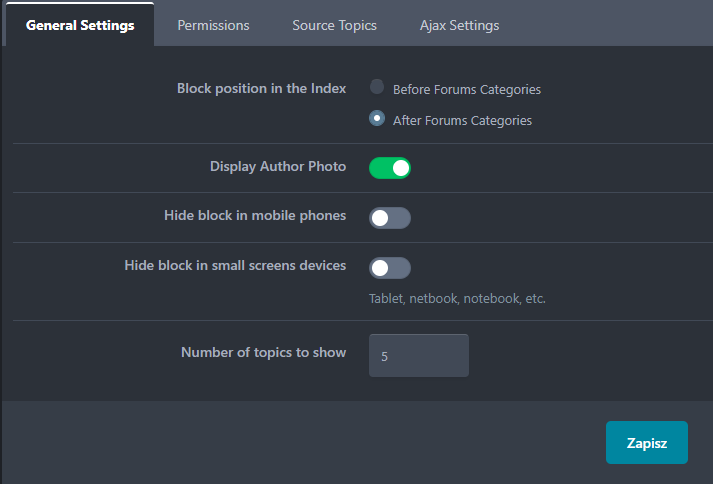This screenshot has width=713, height=484.
Task: Select the General Settings tab
Action: pyautogui.click(x=80, y=25)
